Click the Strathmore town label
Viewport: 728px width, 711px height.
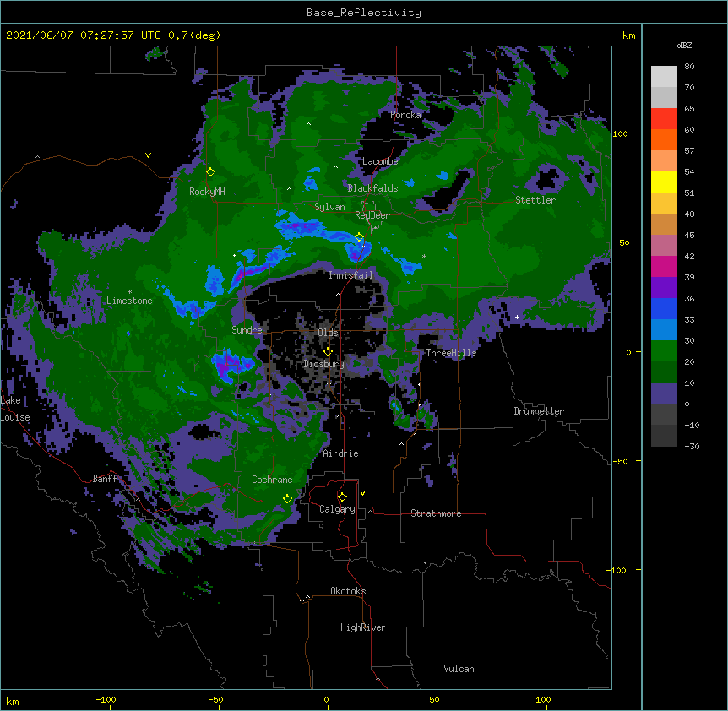(436, 513)
